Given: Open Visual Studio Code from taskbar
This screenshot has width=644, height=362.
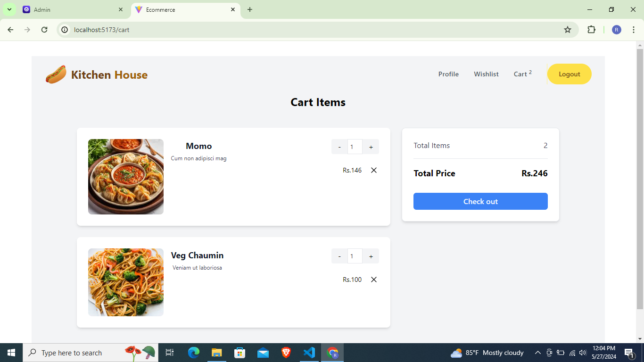Looking at the screenshot, I should 309,353.
